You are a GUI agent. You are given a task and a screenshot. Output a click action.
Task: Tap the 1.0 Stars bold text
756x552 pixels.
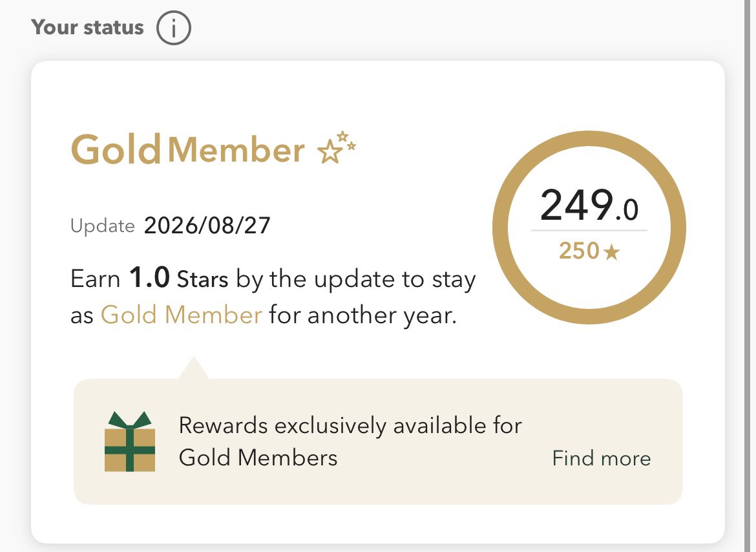pos(178,278)
